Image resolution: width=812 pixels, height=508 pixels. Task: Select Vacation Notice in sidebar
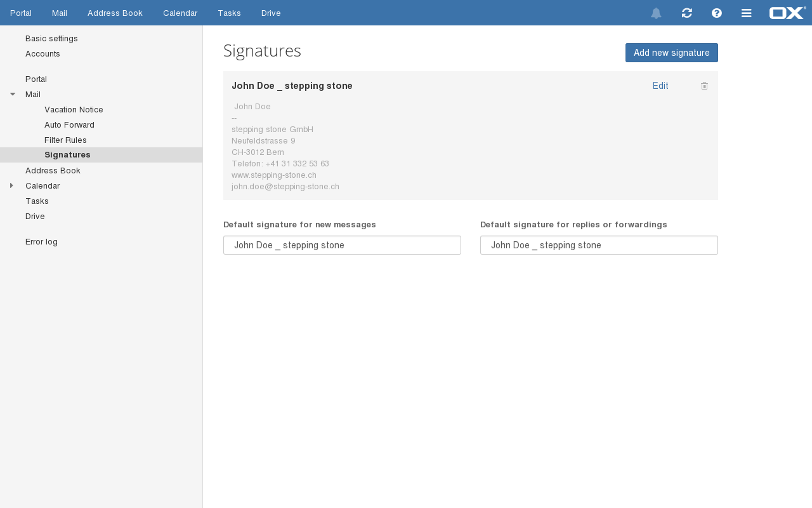pyautogui.click(x=74, y=110)
